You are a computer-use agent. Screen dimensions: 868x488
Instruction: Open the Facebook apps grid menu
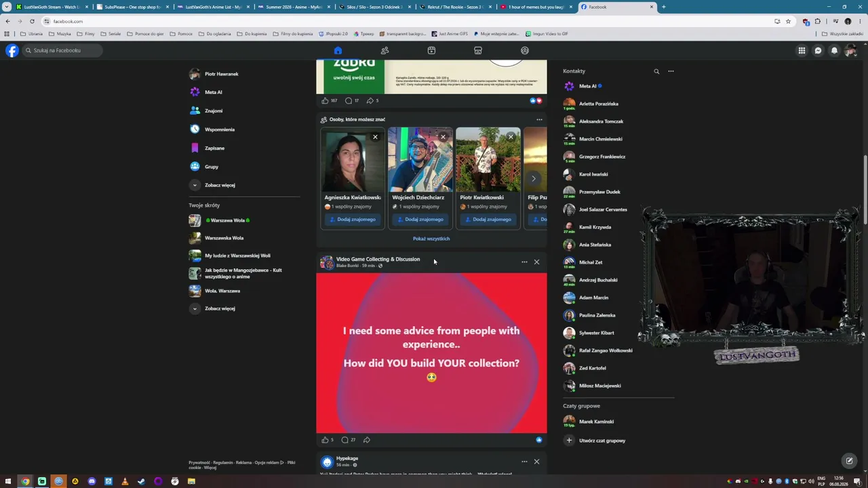802,50
